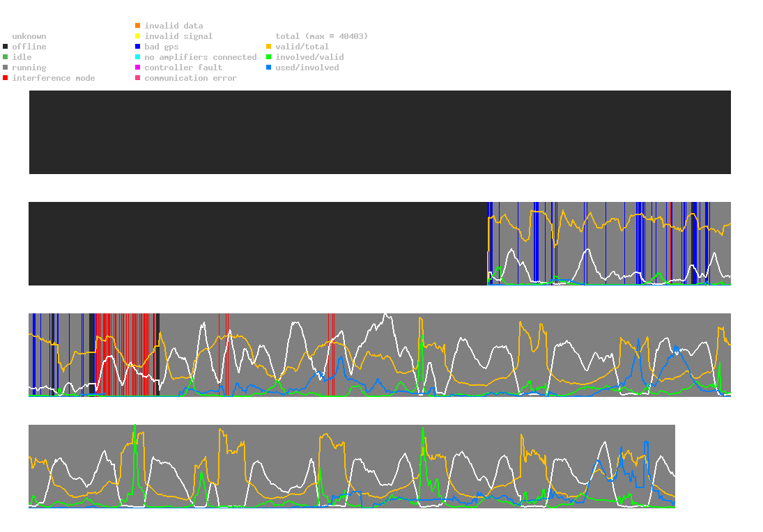
Task: Click the 'involved/valid' legend label
Action: (x=309, y=57)
